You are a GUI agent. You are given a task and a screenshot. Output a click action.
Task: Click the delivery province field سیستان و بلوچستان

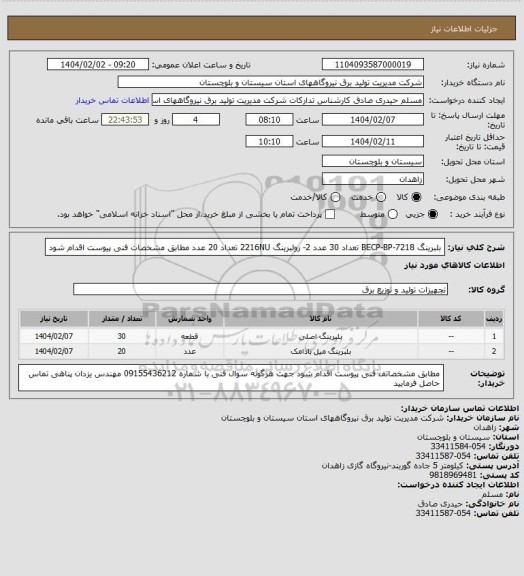pyautogui.click(x=373, y=161)
